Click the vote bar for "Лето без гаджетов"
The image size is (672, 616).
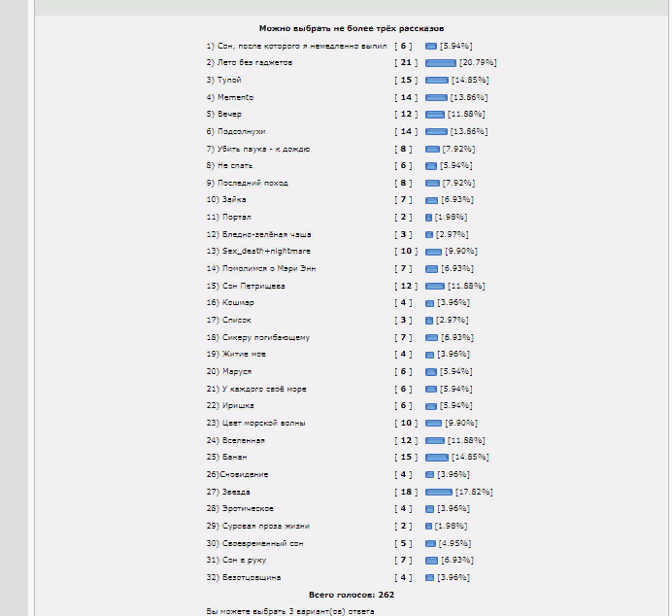440,63
